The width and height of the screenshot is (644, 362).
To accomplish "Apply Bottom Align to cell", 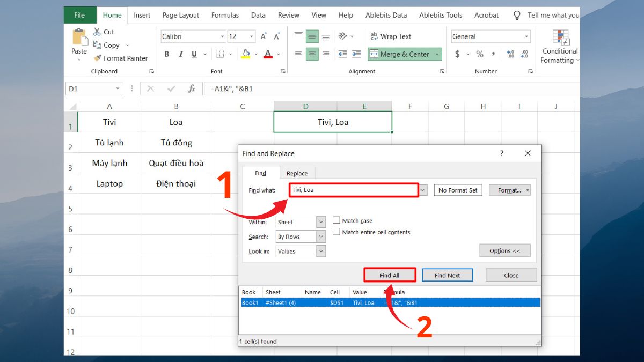I will pyautogui.click(x=326, y=36).
